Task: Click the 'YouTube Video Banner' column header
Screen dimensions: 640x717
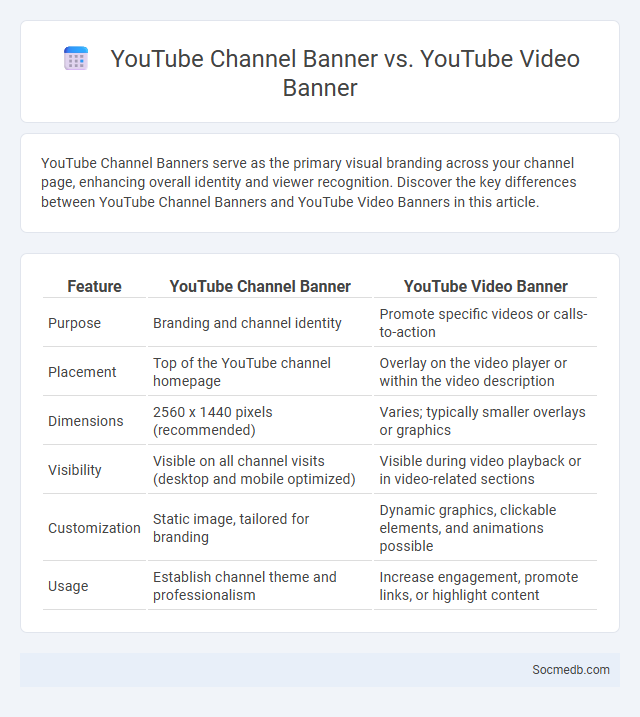Action: click(x=485, y=286)
